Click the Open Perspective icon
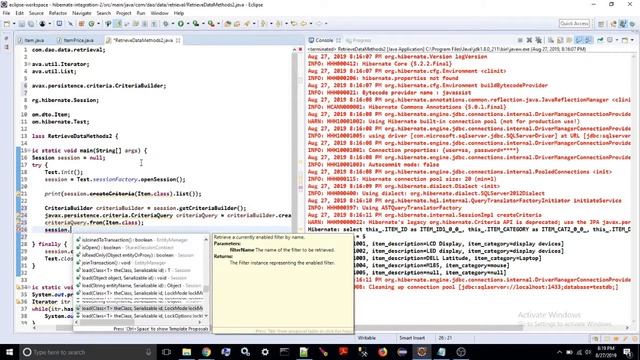 pos(601,24)
